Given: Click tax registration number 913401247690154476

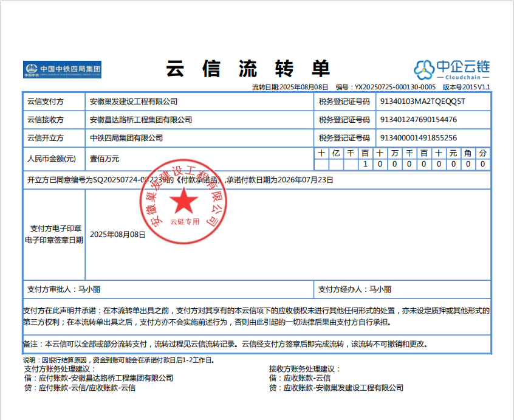Looking at the screenshot, I should (418, 120).
